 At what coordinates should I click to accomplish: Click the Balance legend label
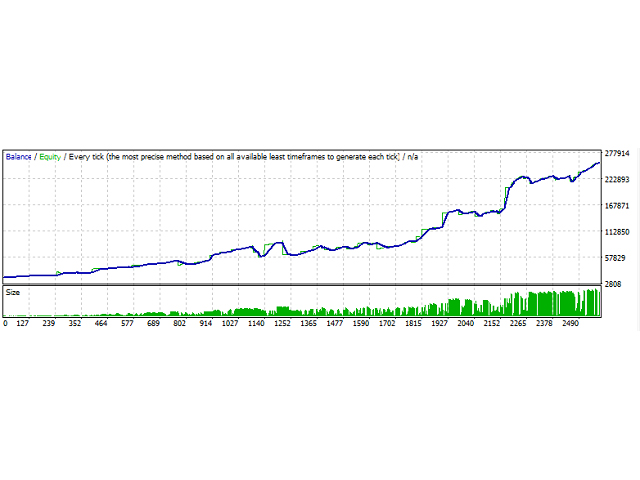coord(19,156)
